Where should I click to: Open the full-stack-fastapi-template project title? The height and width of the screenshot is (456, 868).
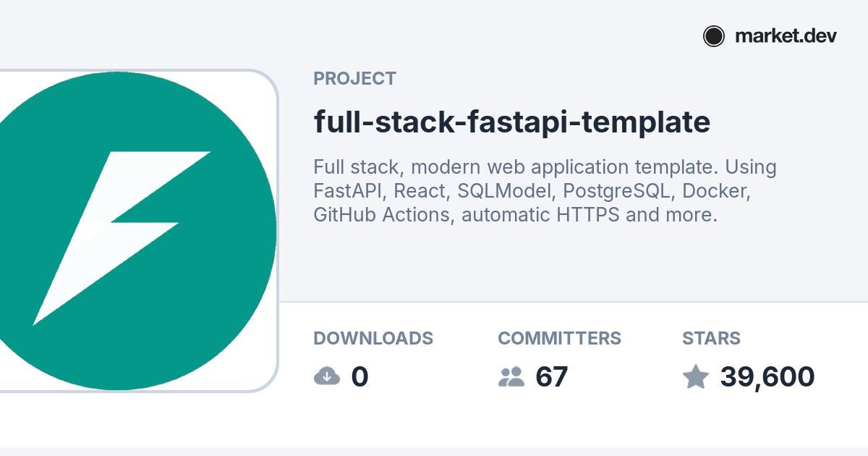click(511, 122)
